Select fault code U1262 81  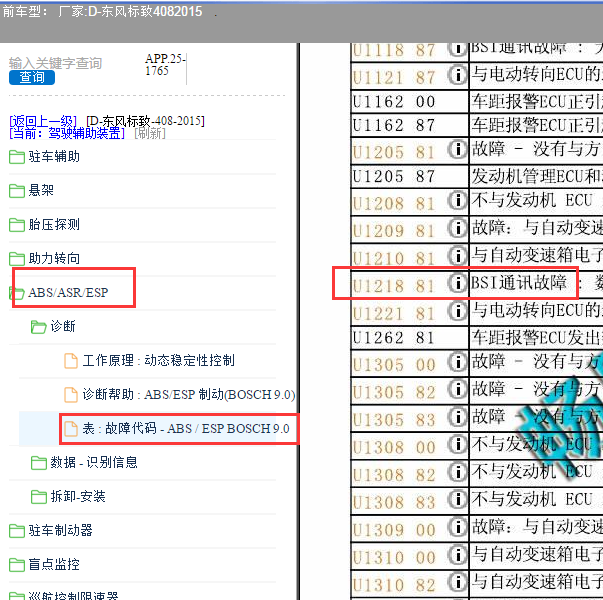[394, 338]
